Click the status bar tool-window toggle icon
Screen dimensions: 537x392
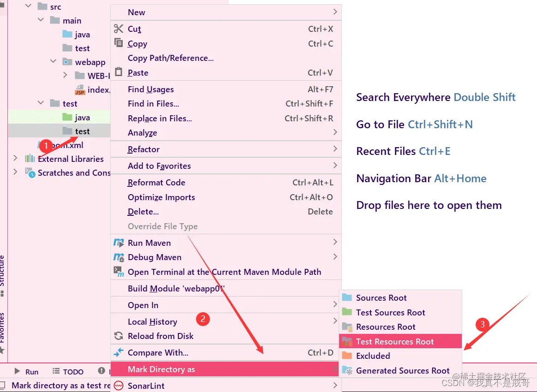[x=2, y=385]
